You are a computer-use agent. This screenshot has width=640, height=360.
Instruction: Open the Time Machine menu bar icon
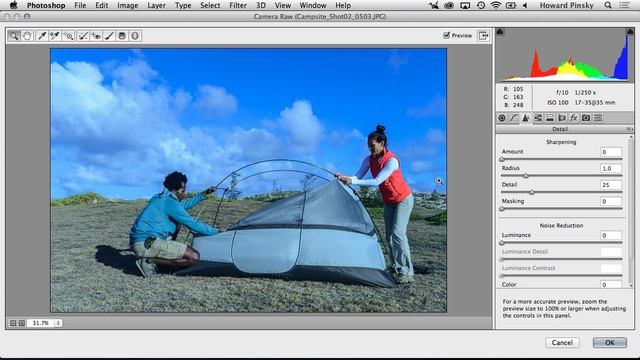pyautogui.click(x=481, y=5)
